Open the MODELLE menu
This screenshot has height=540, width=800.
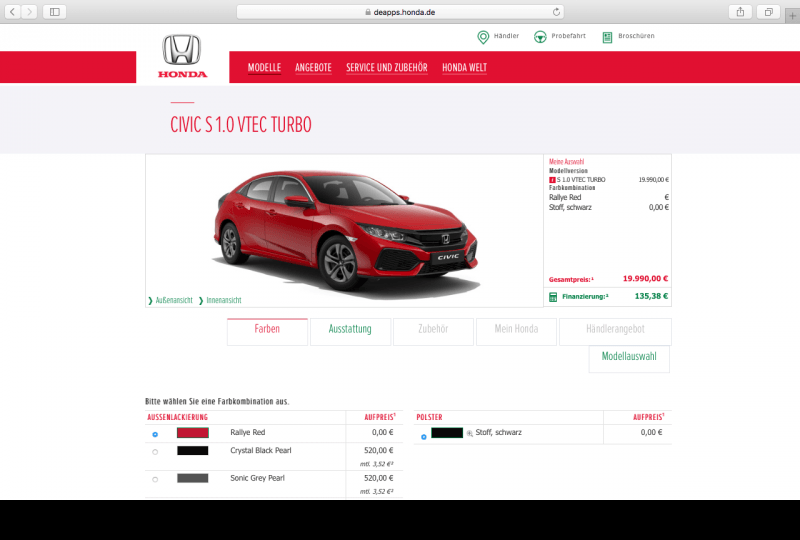tap(264, 67)
